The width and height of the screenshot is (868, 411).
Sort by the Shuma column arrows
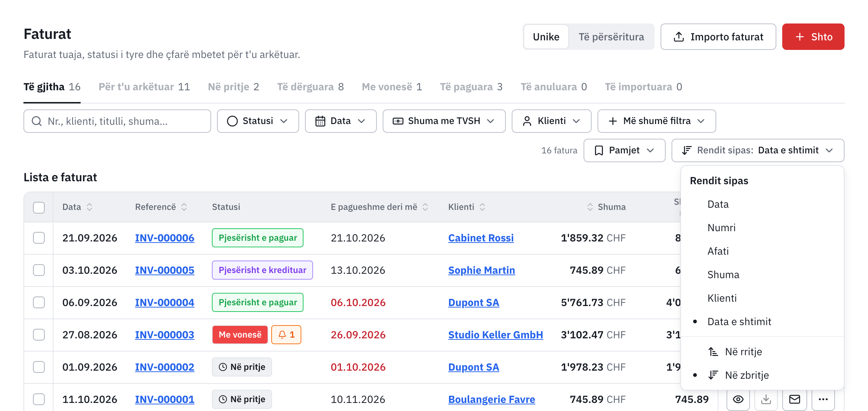(x=590, y=207)
